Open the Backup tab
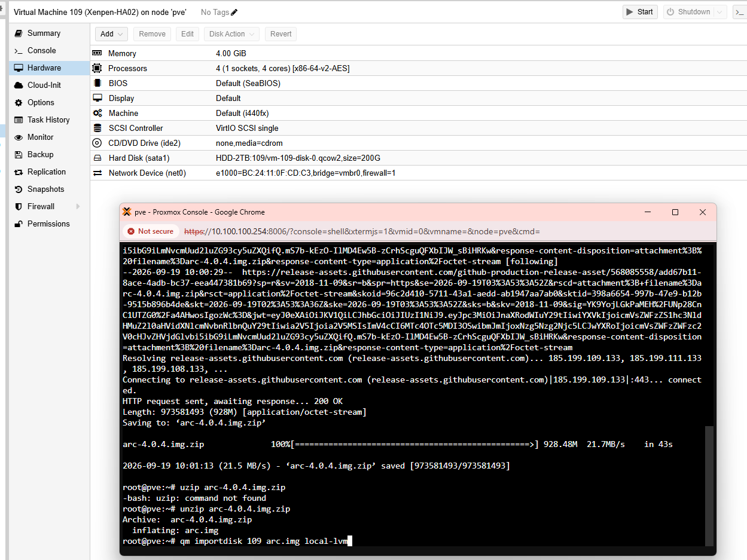The width and height of the screenshot is (747, 560). (x=49, y=155)
